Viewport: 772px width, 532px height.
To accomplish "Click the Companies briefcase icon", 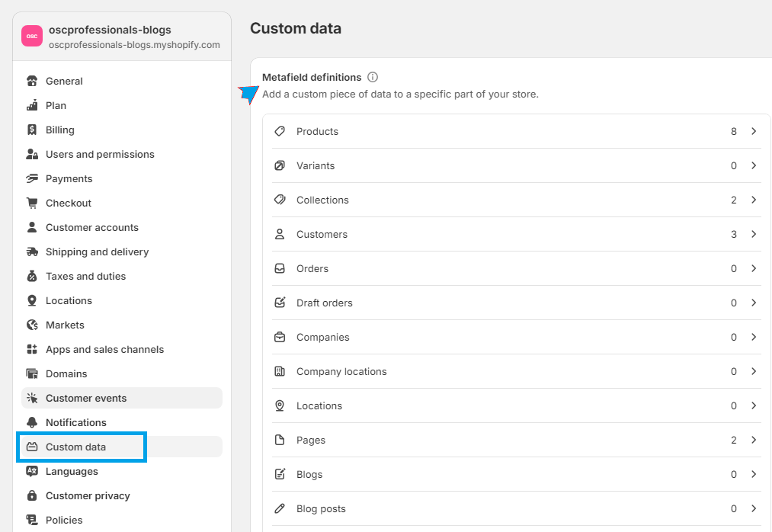I will [280, 337].
